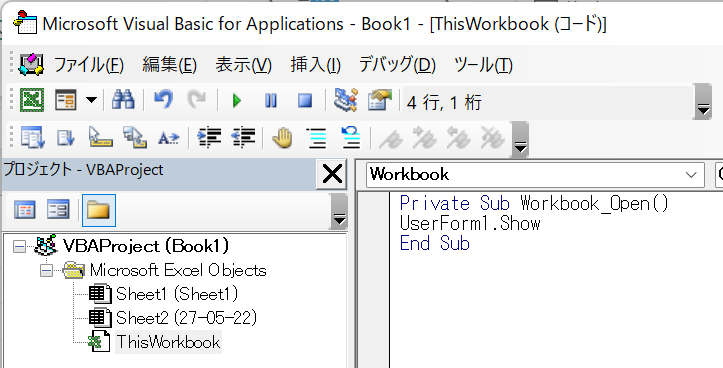Outdent the selected code lines
723x368 pixels.
[243, 138]
